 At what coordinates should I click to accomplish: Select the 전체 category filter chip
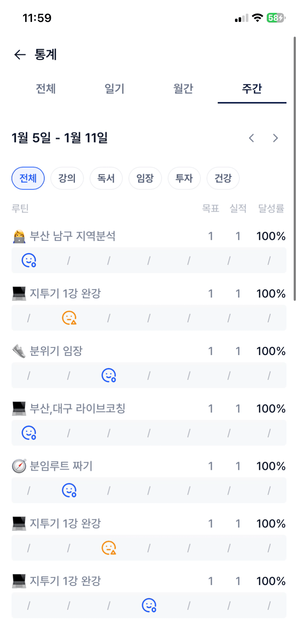[x=28, y=178]
